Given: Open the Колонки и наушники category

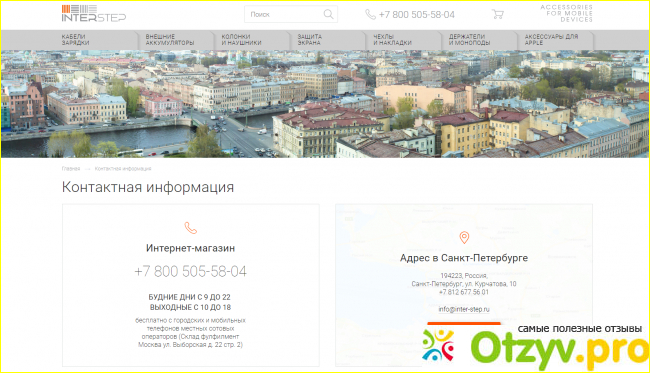Looking at the screenshot, I should pos(241,40).
